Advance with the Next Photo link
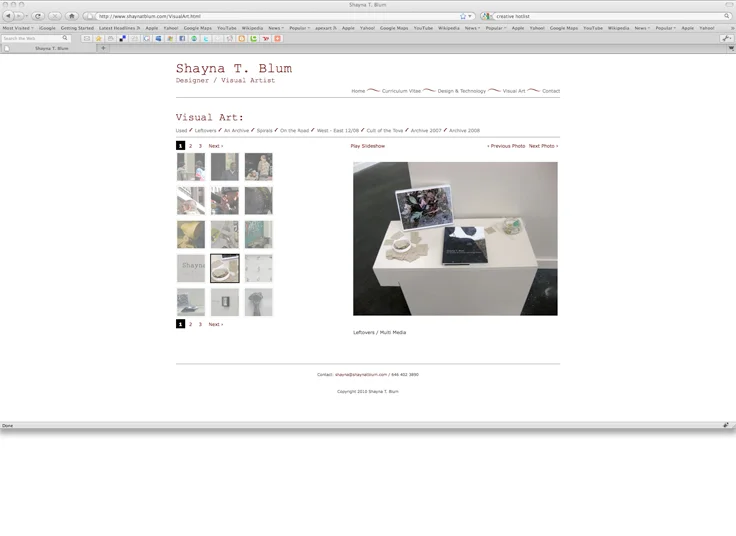This screenshot has width=736, height=536. (544, 146)
